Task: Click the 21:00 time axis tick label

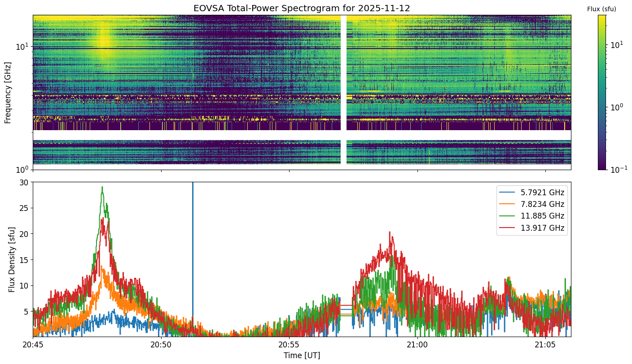Action: tap(417, 345)
